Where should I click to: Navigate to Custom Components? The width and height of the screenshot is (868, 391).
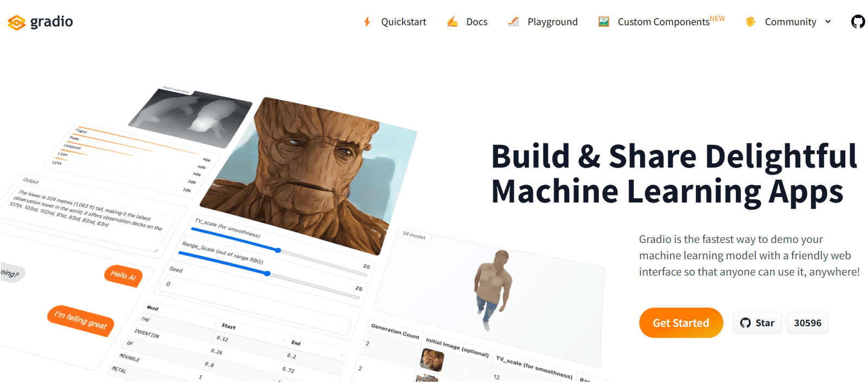point(663,22)
